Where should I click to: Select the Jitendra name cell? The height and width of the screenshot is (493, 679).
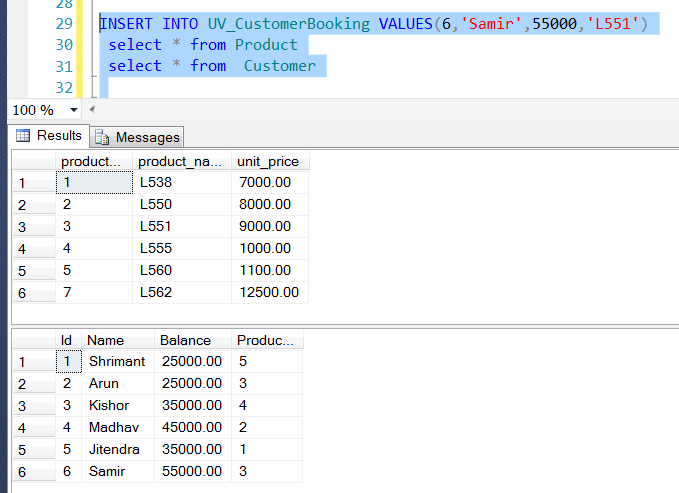tap(118, 450)
